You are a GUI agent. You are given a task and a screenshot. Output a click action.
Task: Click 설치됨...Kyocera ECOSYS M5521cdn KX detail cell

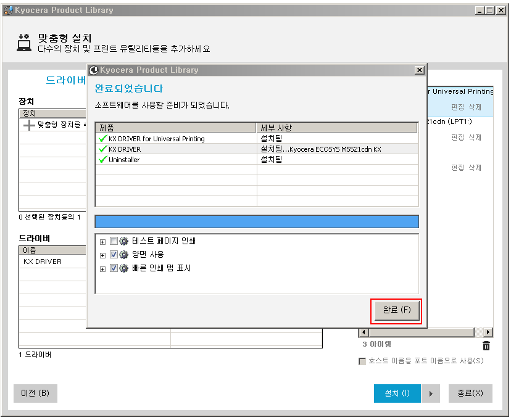tap(338, 149)
